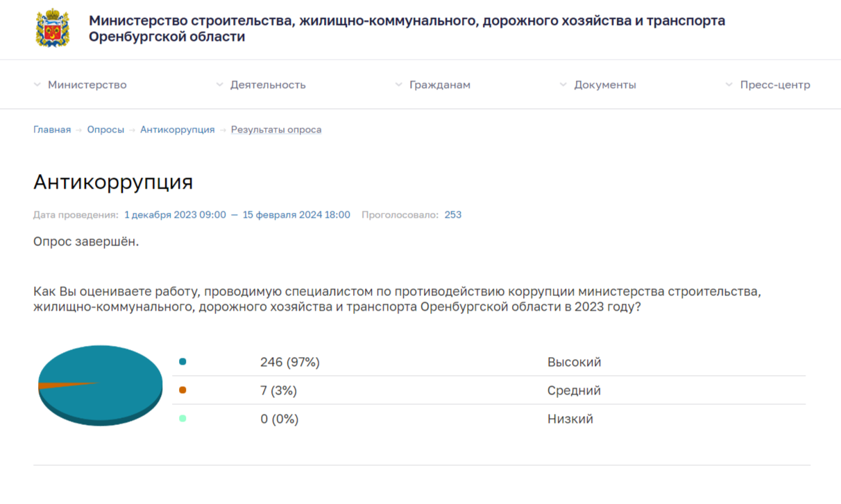Image resolution: width=841 pixels, height=504 pixels.
Task: Click the survey results pie chart
Action: tap(99, 385)
